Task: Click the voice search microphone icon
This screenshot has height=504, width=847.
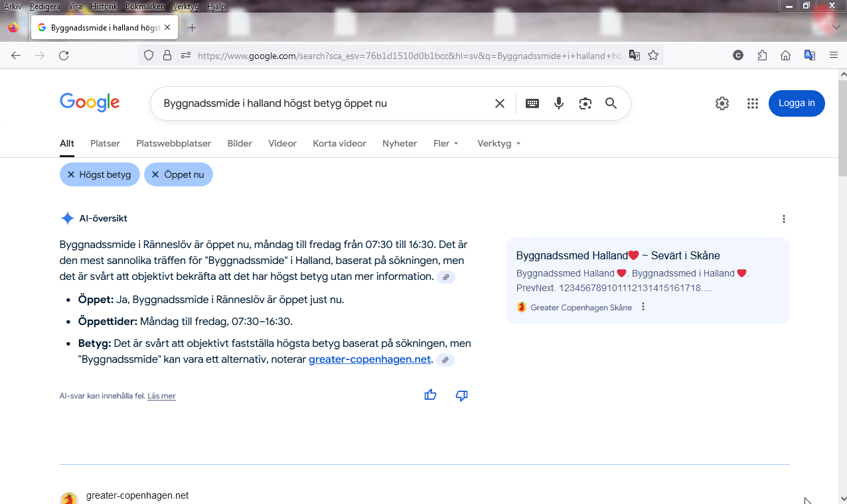Action: [559, 103]
